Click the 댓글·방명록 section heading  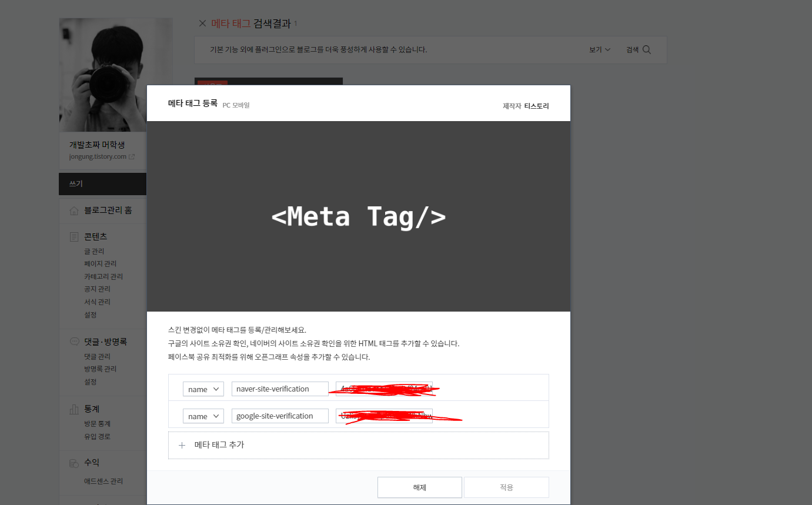[x=106, y=341]
